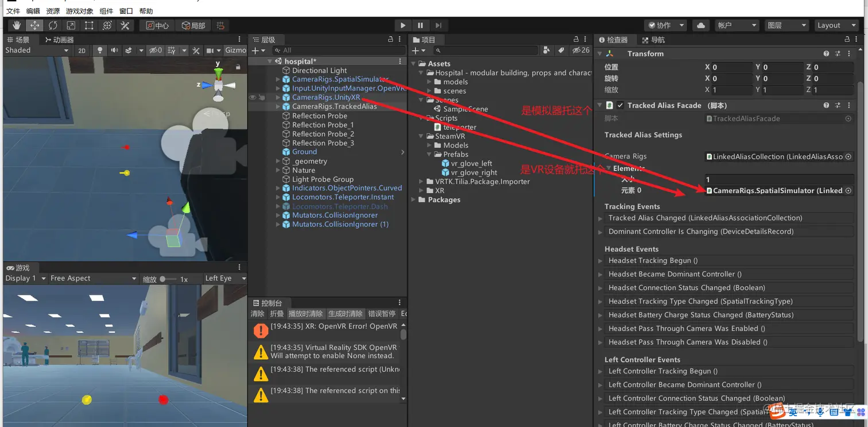Open the 图层 layers dropdown
This screenshot has height=427, width=868.
click(787, 25)
